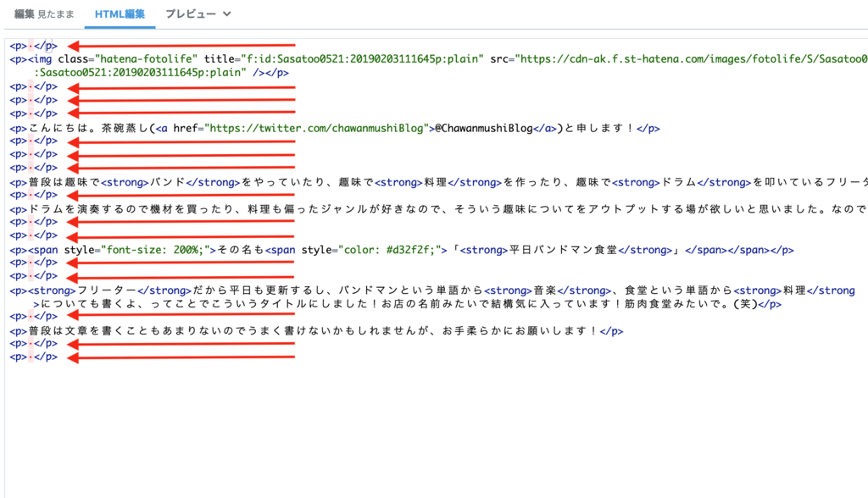868x498 pixels.
Task: Click the line starting 'についても書くよ'
Action: pos(408,304)
